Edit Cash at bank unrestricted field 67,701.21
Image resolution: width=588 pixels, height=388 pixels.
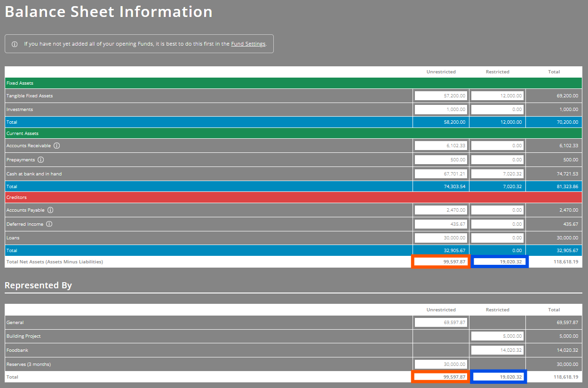click(441, 174)
